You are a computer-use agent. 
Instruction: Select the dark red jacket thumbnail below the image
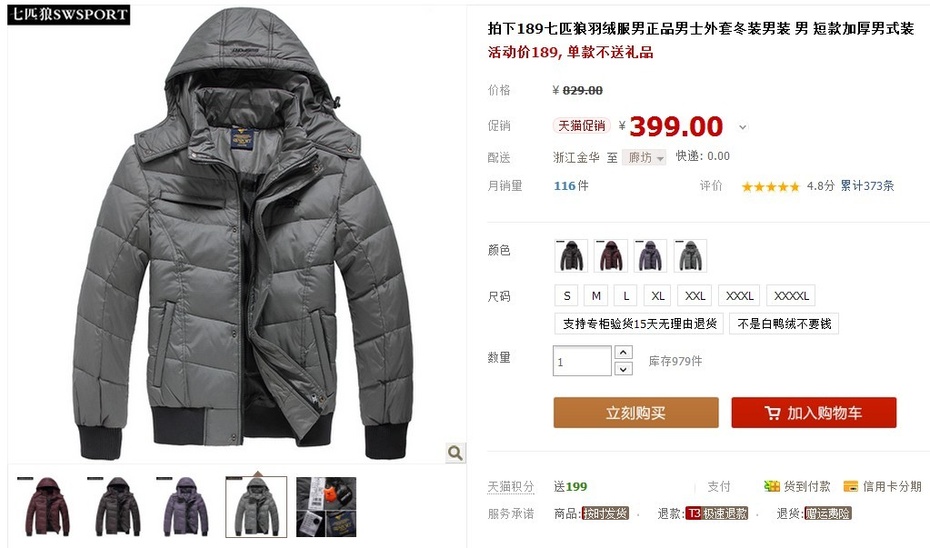click(x=47, y=506)
